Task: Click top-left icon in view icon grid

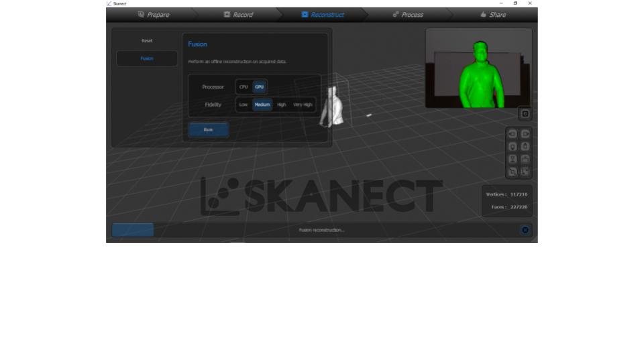Action: tap(513, 134)
